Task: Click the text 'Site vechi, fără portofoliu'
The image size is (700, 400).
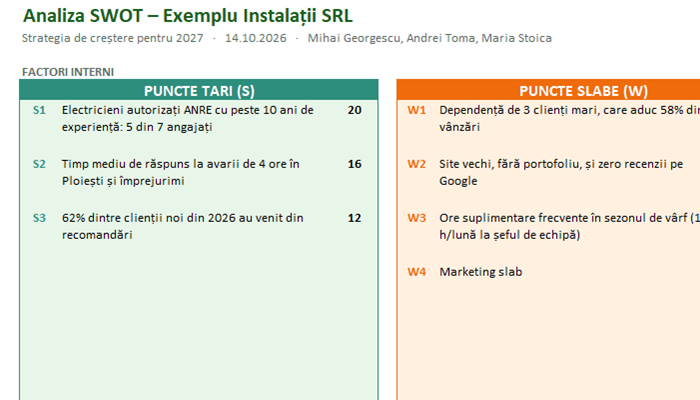Action: coord(510,164)
